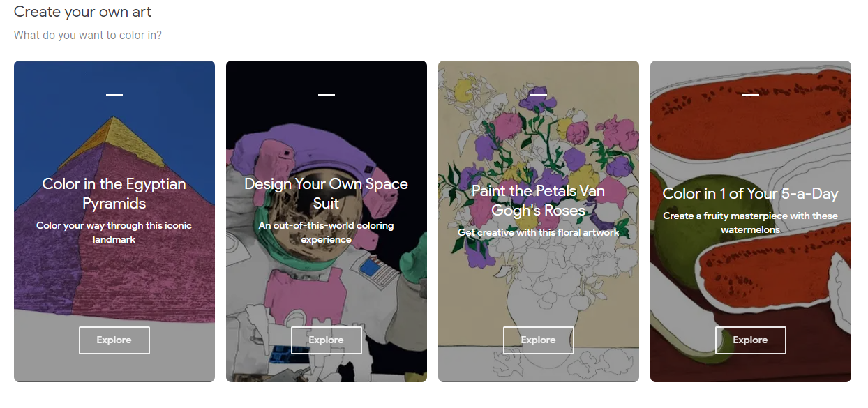Image resolution: width=868 pixels, height=408 pixels.
Task: Click the white dash atop the watermelon card
Action: pos(751,95)
